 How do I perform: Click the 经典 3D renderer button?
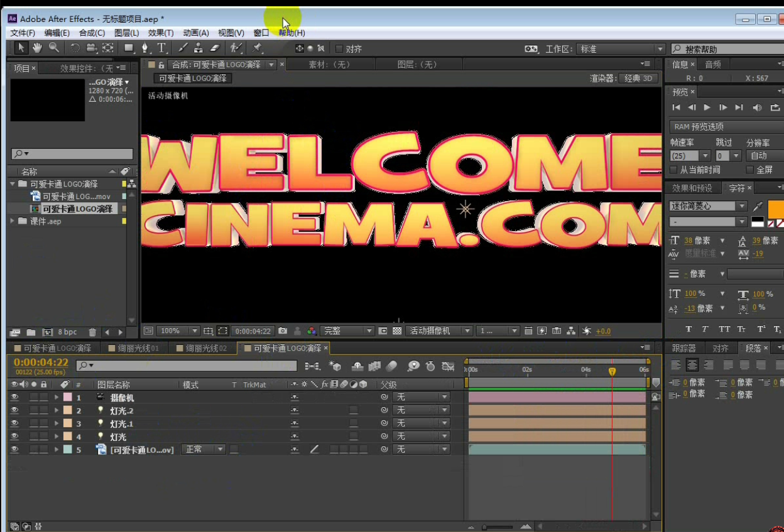tap(640, 79)
